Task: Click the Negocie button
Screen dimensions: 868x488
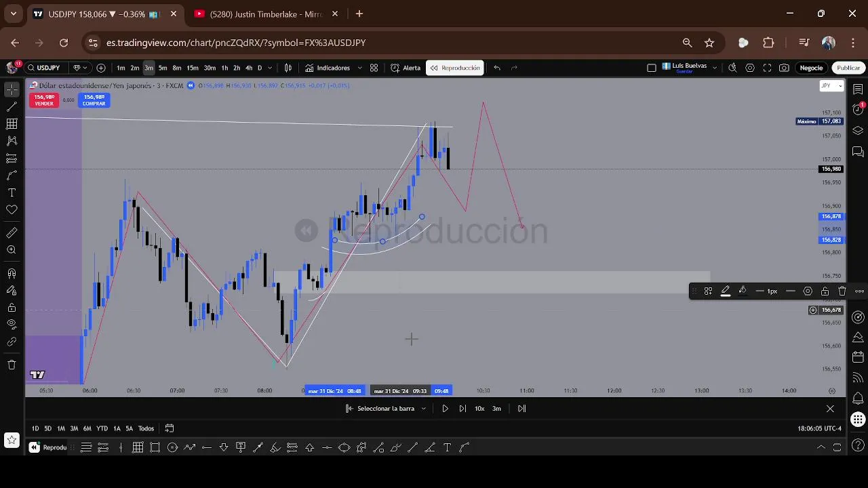Action: [811, 68]
